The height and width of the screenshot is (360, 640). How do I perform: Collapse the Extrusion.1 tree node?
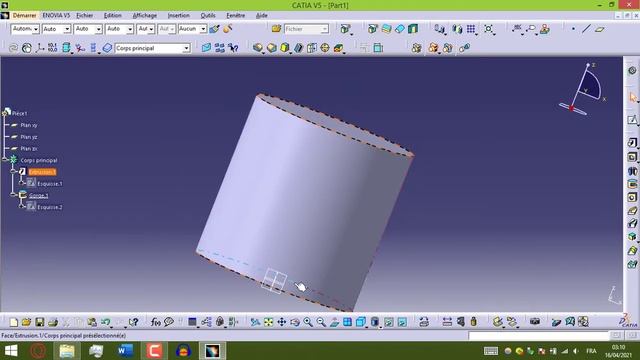pos(13,172)
